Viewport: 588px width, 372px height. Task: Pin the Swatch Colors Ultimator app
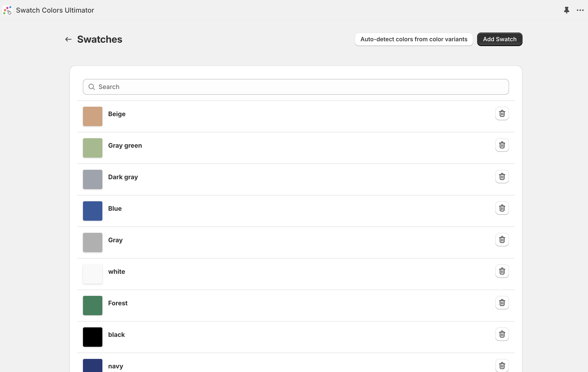(x=566, y=10)
